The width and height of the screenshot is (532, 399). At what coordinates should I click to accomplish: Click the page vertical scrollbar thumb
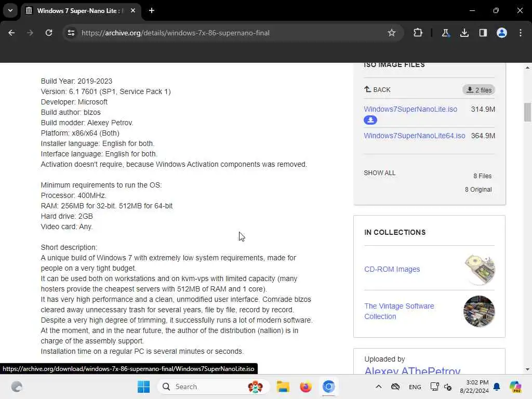[x=527, y=112]
